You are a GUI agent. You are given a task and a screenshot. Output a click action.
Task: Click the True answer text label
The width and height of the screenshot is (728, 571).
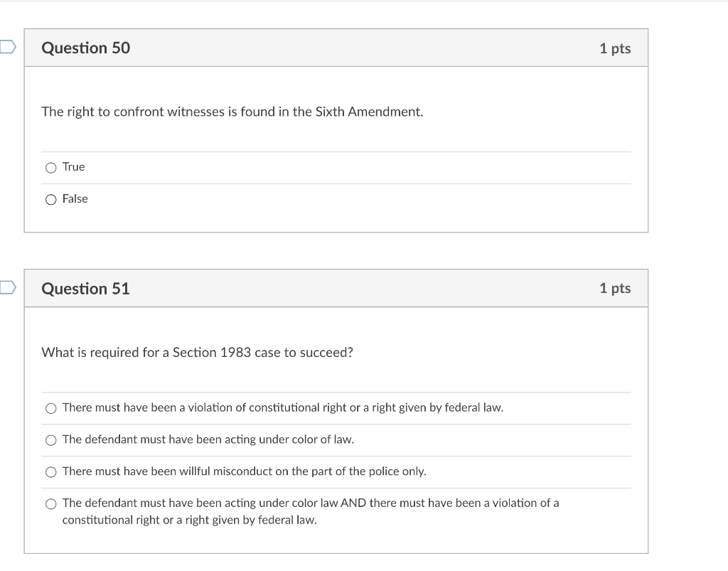[73, 167]
